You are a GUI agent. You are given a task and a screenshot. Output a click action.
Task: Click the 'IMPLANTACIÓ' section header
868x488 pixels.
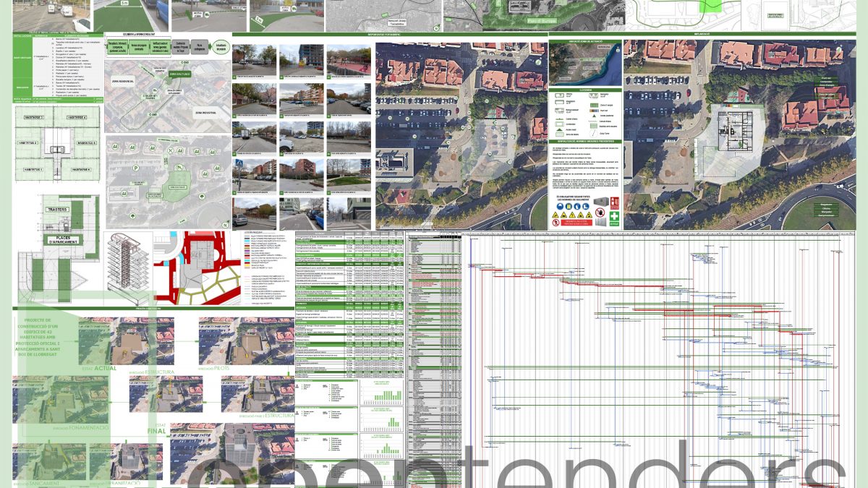pos(701,33)
